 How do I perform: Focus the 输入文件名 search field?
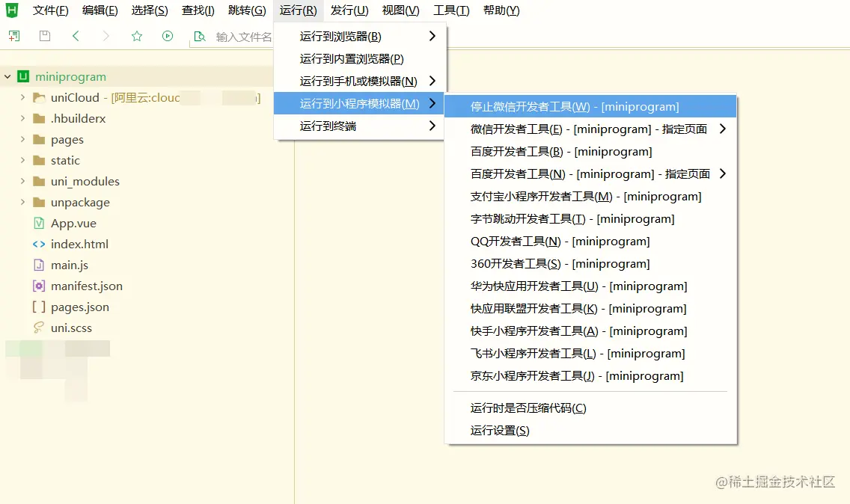[x=244, y=37]
